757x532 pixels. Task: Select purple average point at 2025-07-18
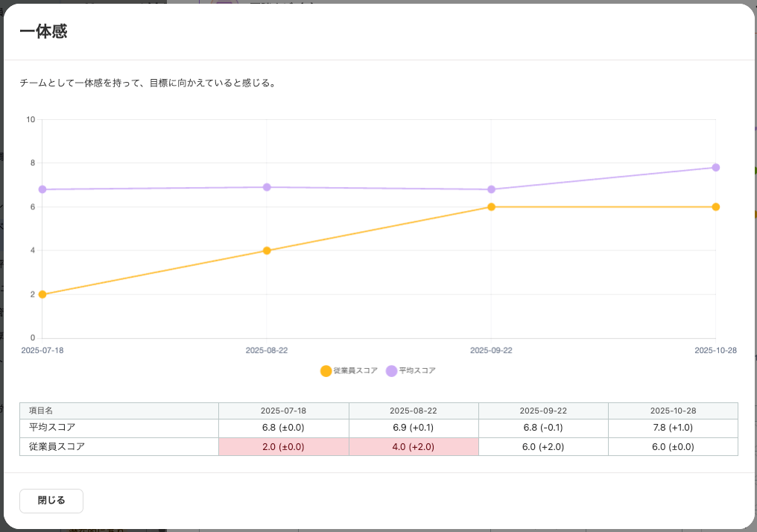pos(42,189)
